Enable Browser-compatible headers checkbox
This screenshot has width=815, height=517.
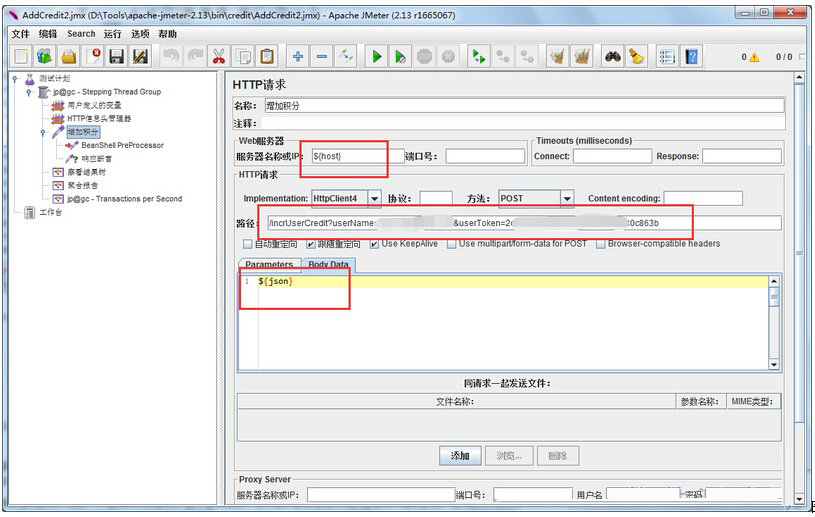(x=600, y=244)
